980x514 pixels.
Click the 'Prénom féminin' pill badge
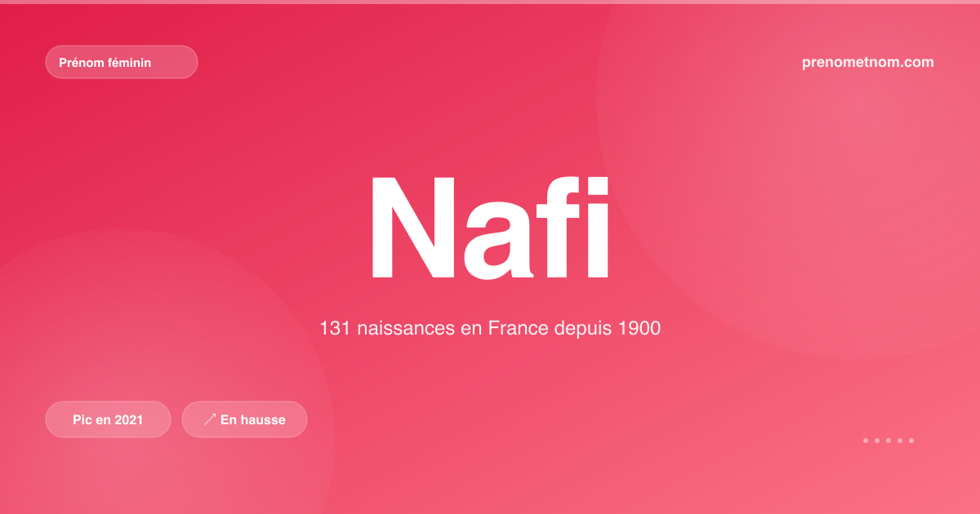coord(122,62)
